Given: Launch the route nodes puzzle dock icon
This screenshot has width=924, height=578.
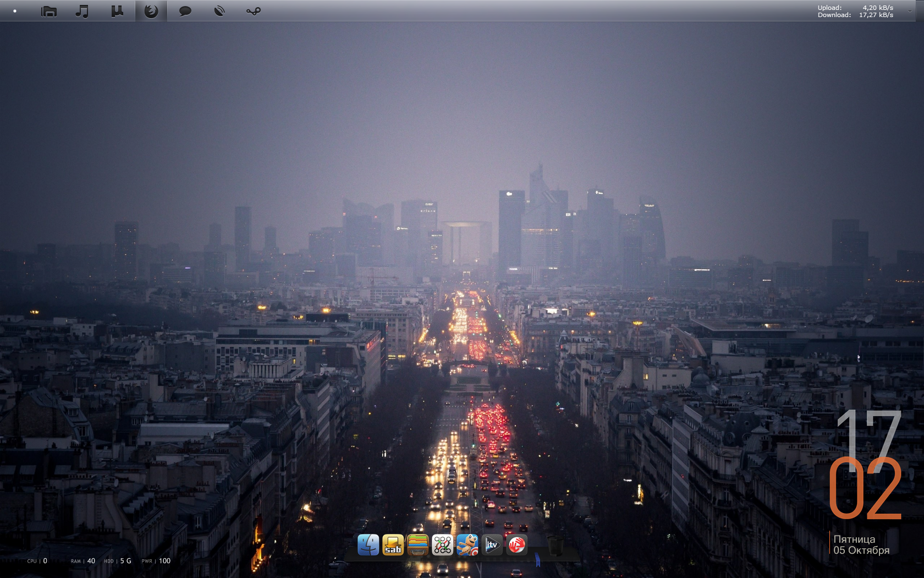Looking at the screenshot, I should point(442,545).
